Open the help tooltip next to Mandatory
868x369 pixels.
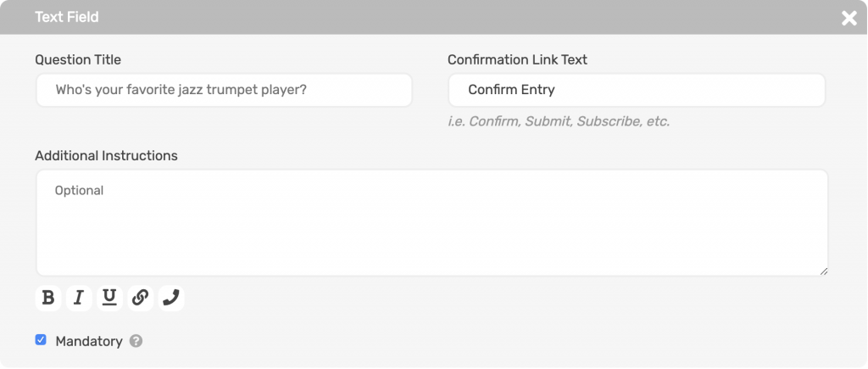click(x=136, y=341)
